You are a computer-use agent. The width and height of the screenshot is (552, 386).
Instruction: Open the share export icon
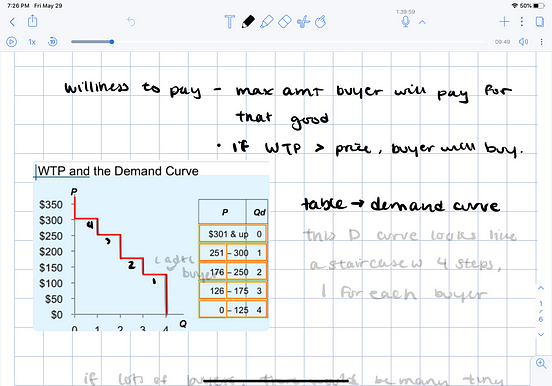(x=32, y=21)
